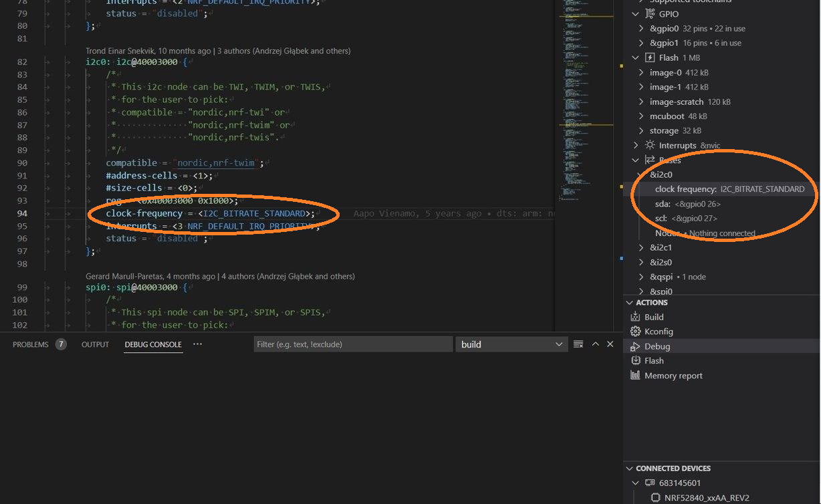Open the build configuration dropdown

pos(511,344)
